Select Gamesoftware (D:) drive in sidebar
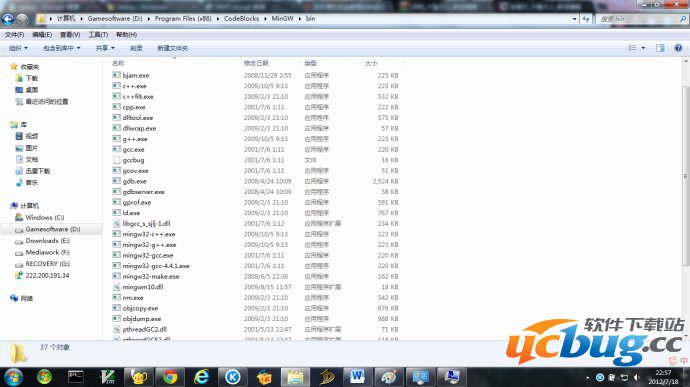This screenshot has height=387, width=690. (x=53, y=229)
